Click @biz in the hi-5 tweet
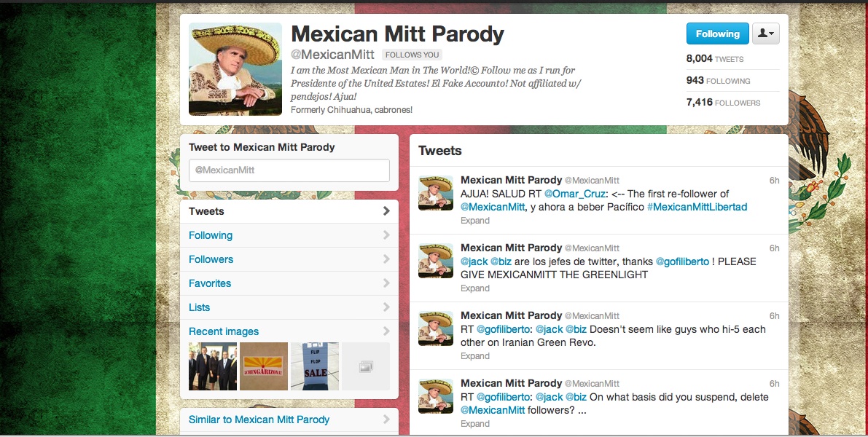This screenshot has height=437, width=868. 576,329
